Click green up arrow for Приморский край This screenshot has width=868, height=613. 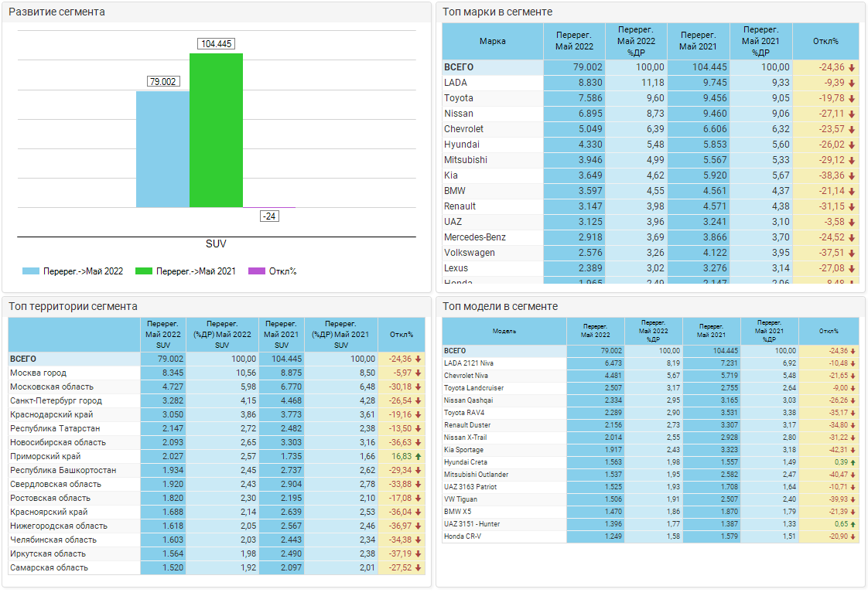point(419,457)
